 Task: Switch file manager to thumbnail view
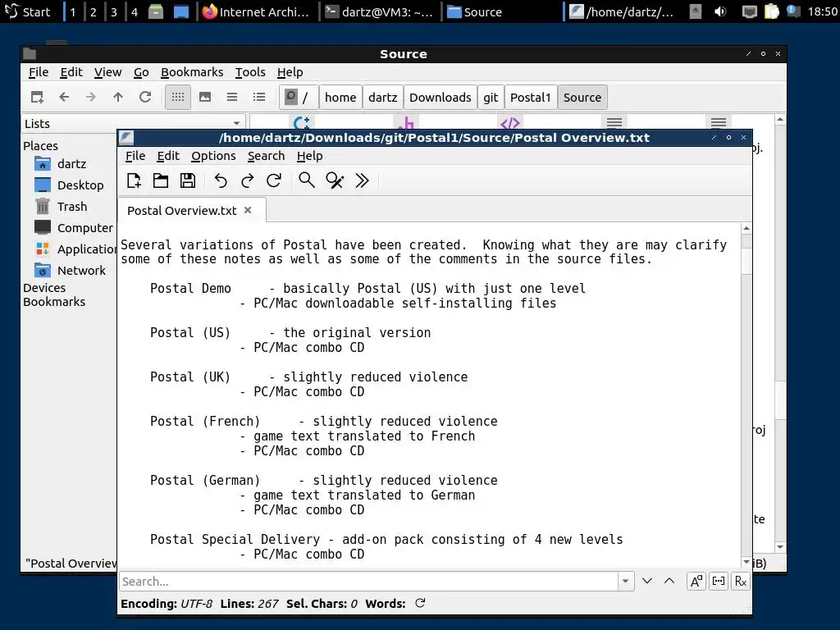204,97
